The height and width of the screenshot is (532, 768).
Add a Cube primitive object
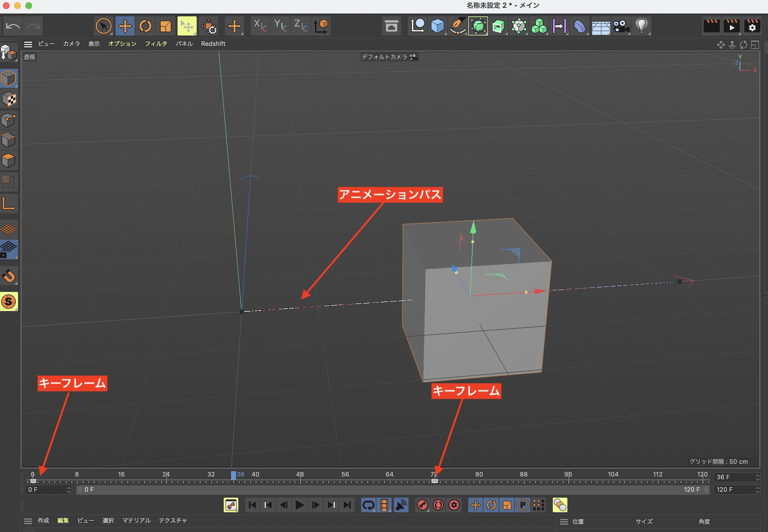pyautogui.click(x=437, y=26)
